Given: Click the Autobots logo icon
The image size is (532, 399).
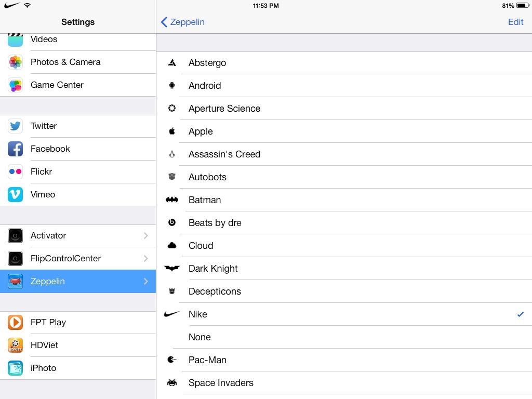Looking at the screenshot, I should pos(172,177).
